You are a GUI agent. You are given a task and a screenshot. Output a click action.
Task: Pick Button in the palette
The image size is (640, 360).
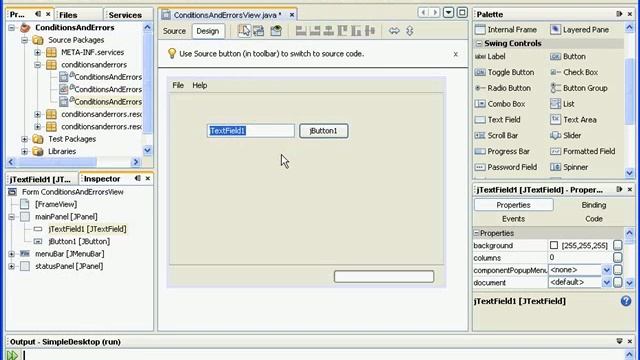[568, 56]
